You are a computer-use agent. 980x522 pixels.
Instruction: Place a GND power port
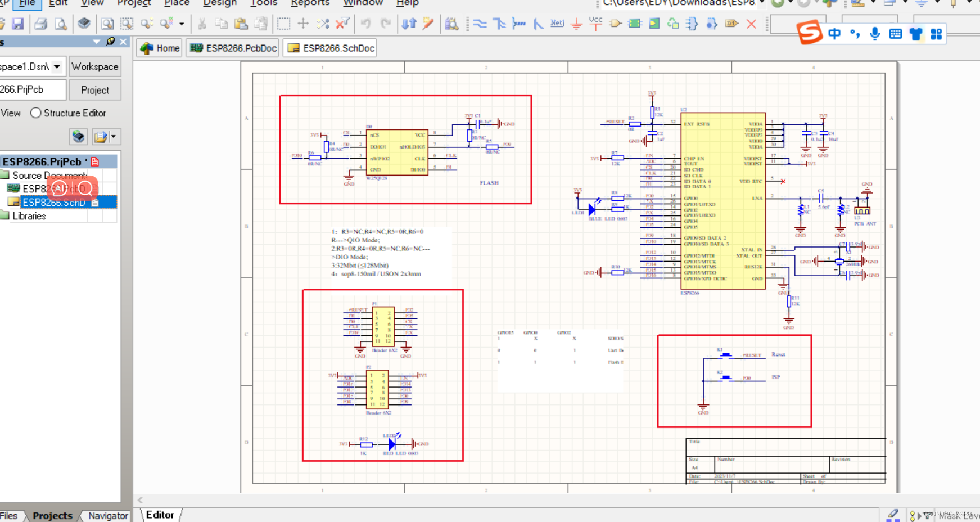coord(576,24)
